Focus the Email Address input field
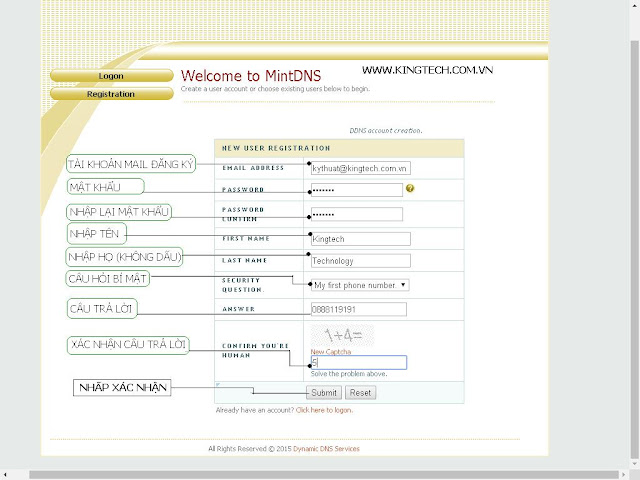 pyautogui.click(x=360, y=168)
